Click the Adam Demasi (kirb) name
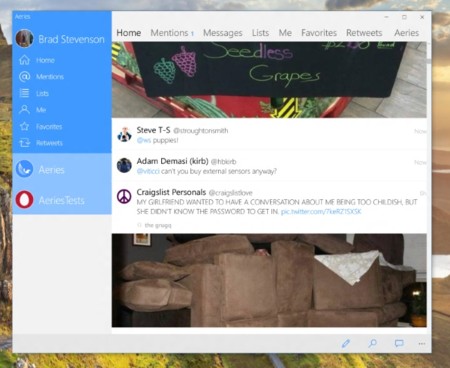The width and height of the screenshot is (450, 368). 172,161
